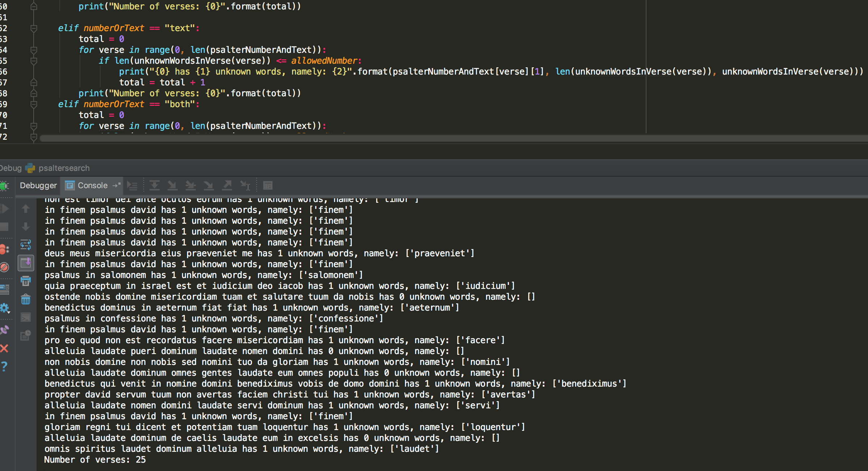Open the blue question mark help
The image size is (868, 471).
tap(4, 366)
